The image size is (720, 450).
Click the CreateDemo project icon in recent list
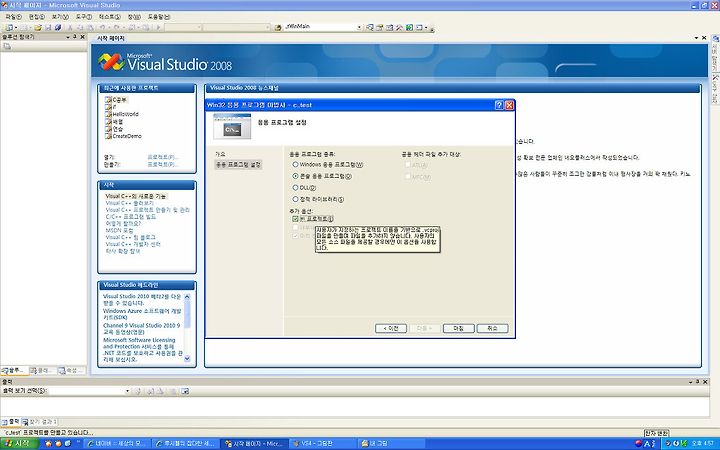tap(108, 136)
